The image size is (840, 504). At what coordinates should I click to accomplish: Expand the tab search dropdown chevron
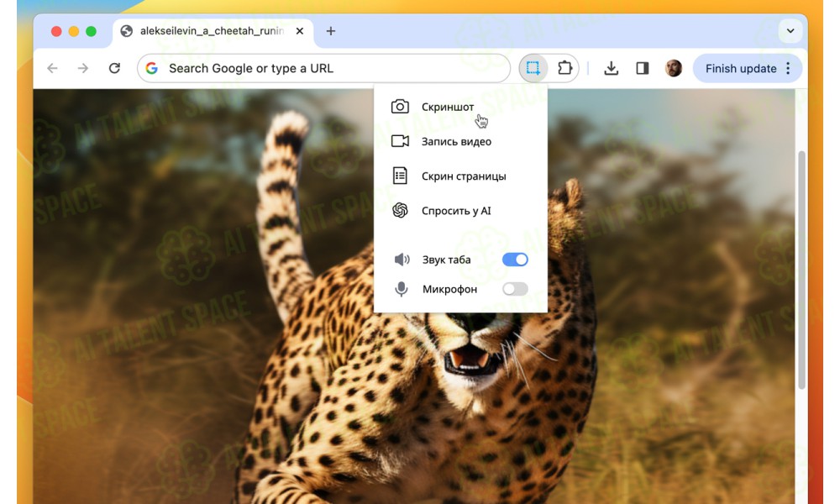click(x=790, y=31)
